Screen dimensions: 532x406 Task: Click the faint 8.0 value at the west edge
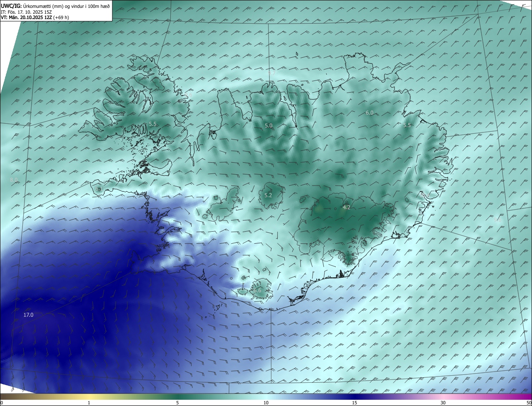click(14, 180)
